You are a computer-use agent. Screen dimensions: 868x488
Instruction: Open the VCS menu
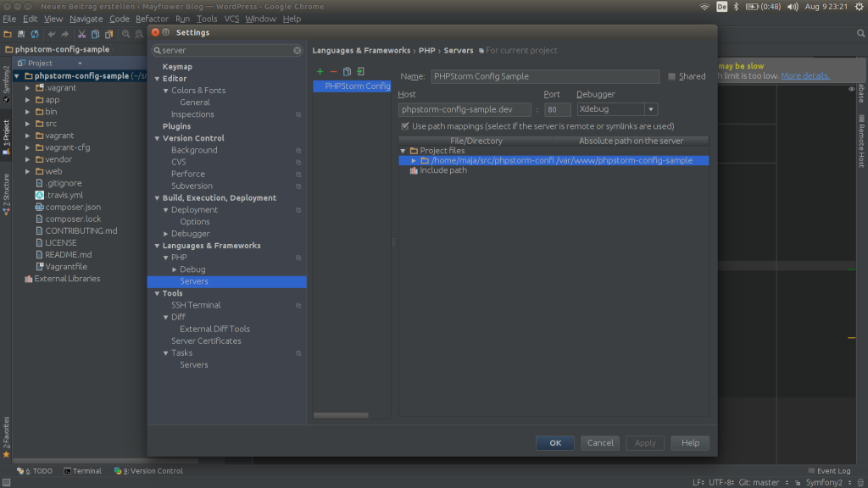[231, 19]
